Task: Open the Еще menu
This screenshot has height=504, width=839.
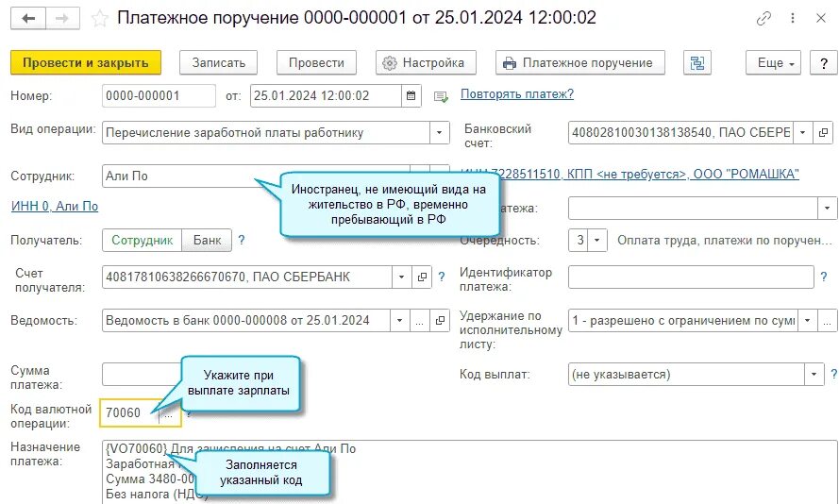Action: 773,63
